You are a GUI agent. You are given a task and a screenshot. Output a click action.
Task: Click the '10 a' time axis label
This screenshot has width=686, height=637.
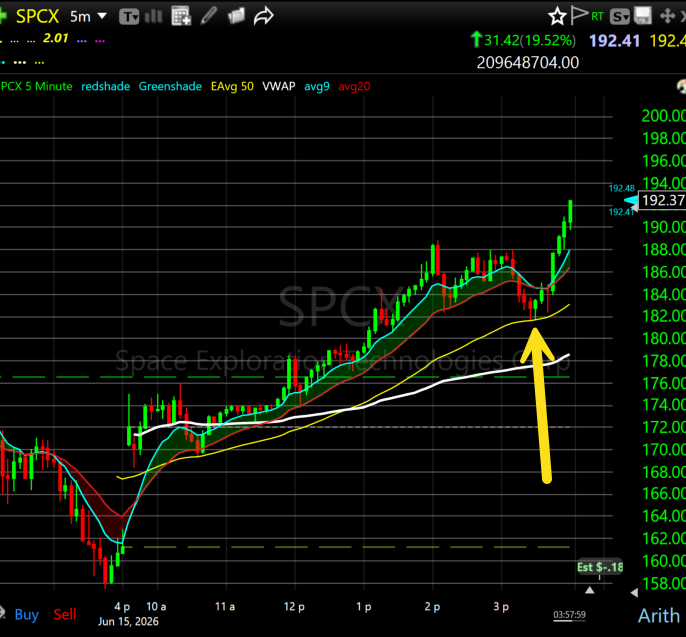[x=156, y=606]
